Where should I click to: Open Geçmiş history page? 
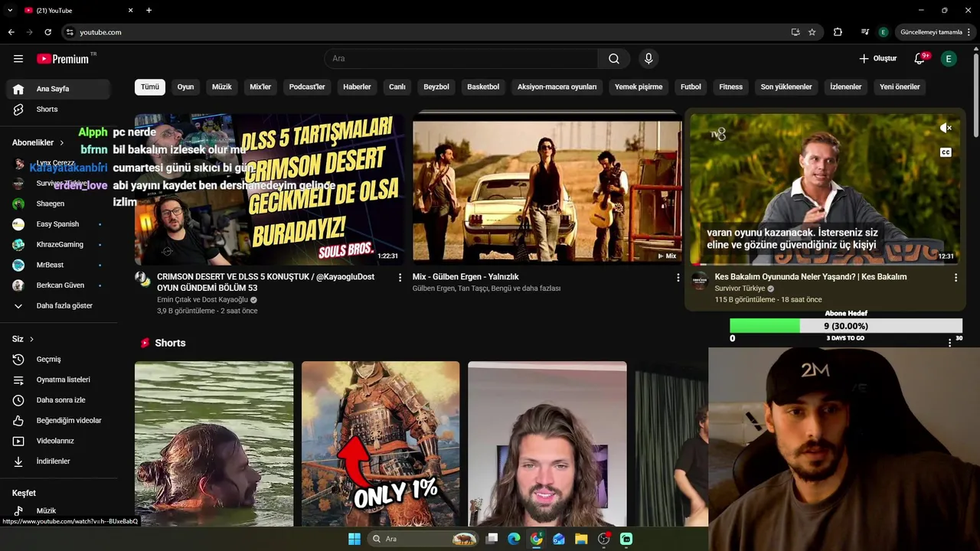tap(59, 360)
